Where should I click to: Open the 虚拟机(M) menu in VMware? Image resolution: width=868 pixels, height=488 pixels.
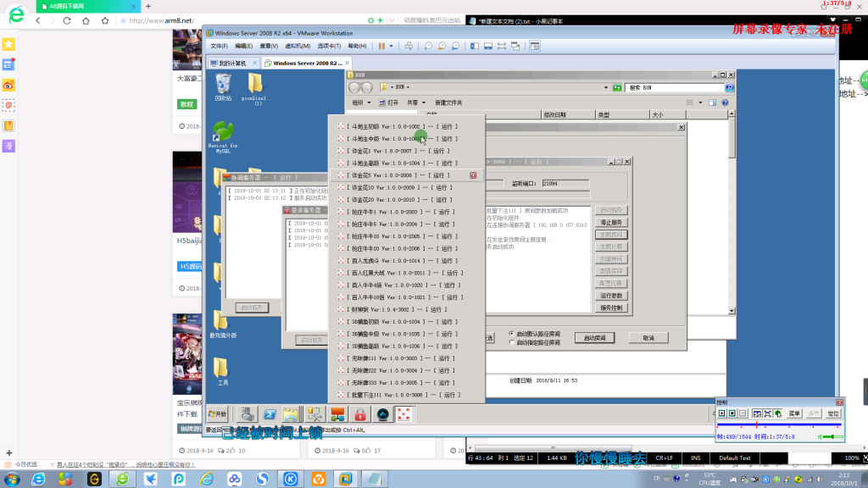pos(297,46)
